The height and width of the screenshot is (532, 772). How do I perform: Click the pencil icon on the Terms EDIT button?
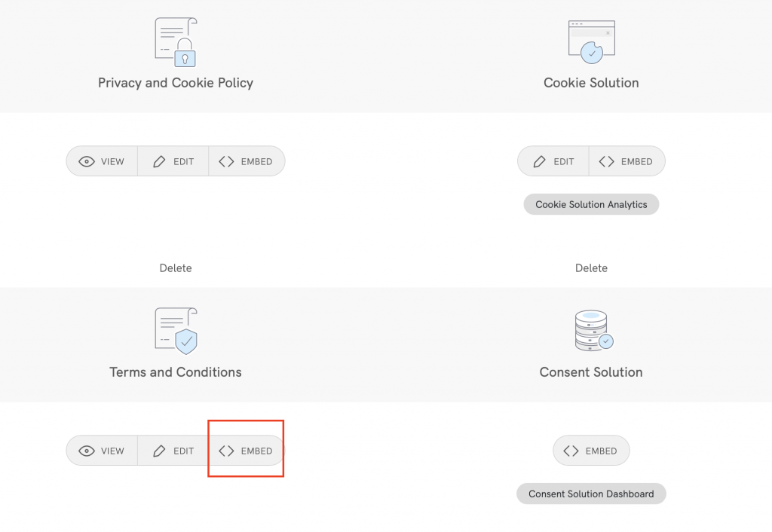pyautogui.click(x=158, y=450)
